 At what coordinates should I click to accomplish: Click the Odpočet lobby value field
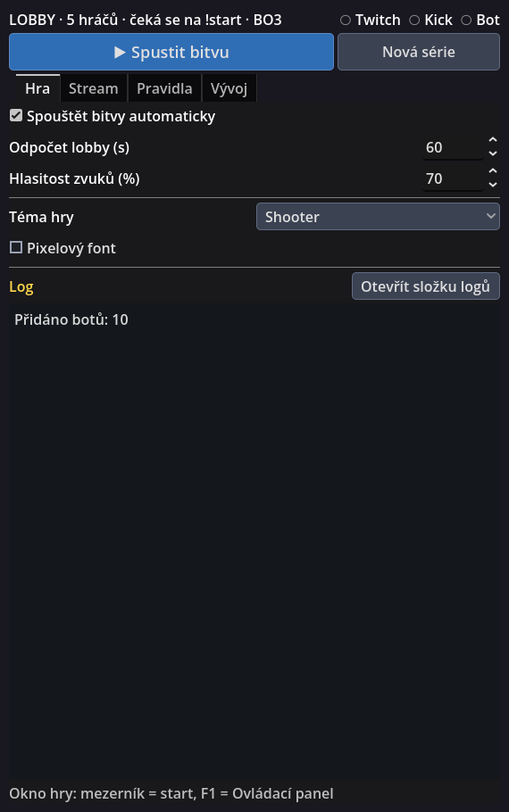tap(453, 147)
